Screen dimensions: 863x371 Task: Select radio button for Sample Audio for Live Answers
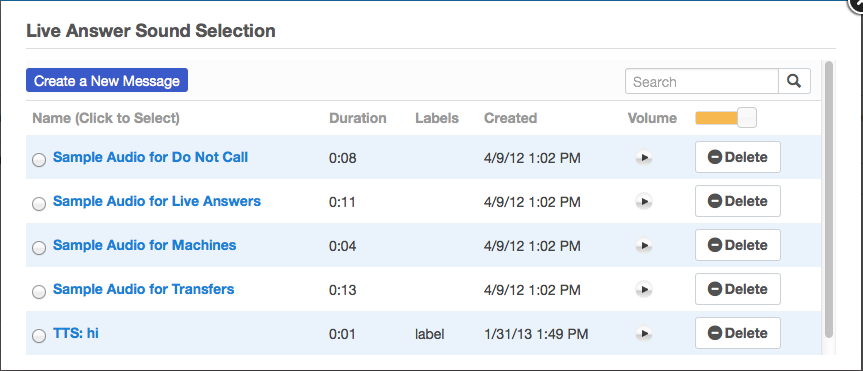tap(39, 204)
